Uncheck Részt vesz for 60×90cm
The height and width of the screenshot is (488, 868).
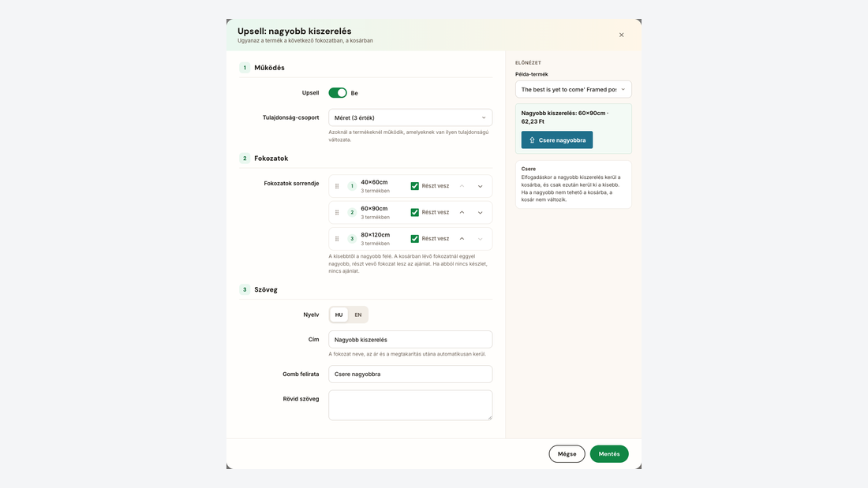pyautogui.click(x=414, y=212)
